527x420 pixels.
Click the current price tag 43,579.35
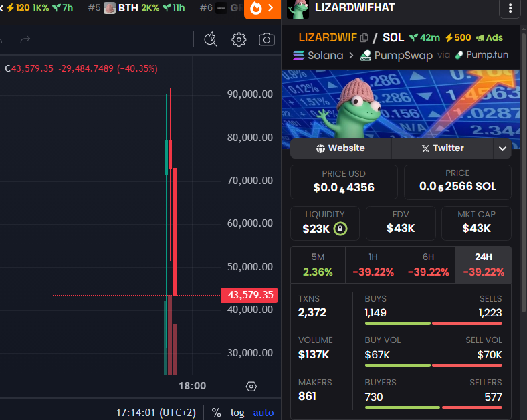pyautogui.click(x=249, y=296)
